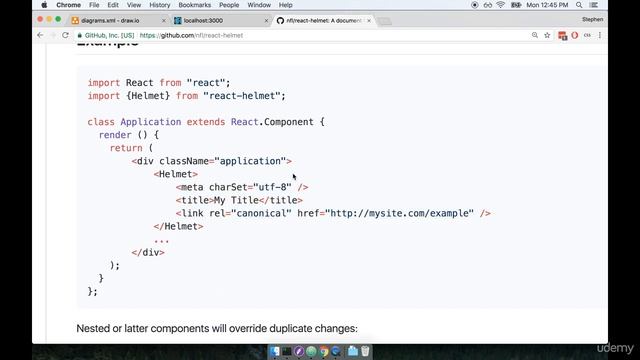Click the <title>My Title</title> line

point(239,200)
